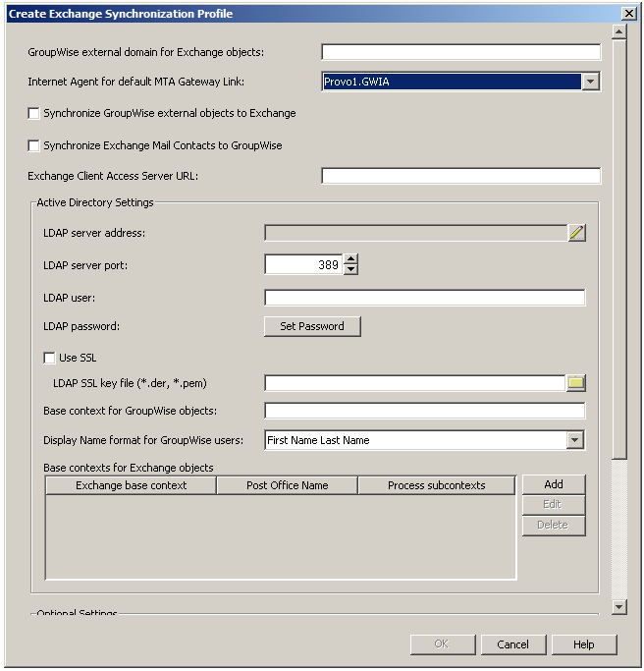Click the folder browse icon for SSL key file
This screenshot has width=644, height=671.
click(x=576, y=383)
